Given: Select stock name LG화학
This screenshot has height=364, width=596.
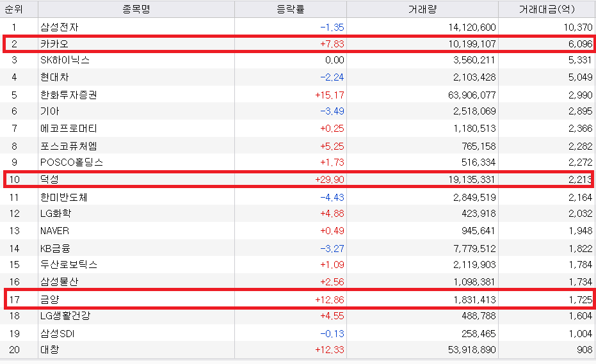Looking at the screenshot, I should tap(56, 213).
